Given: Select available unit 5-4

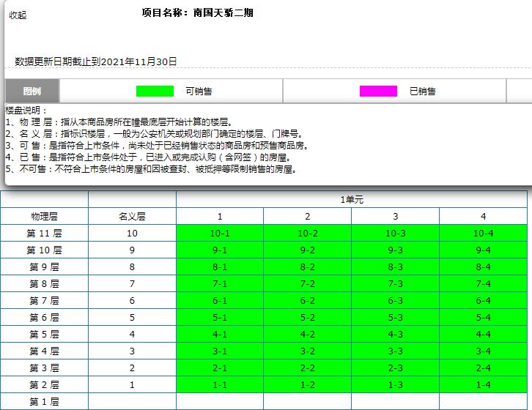Looking at the screenshot, I should coord(483,318).
